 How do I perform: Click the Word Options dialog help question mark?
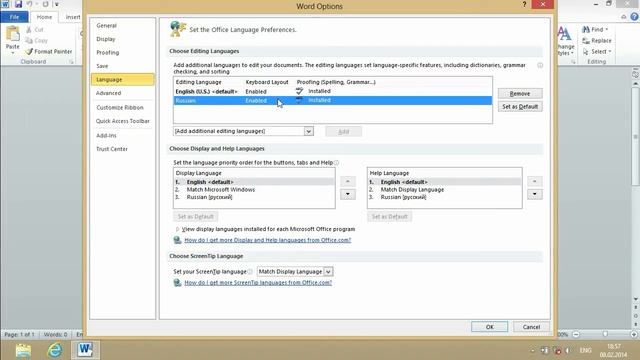tap(524, 4)
